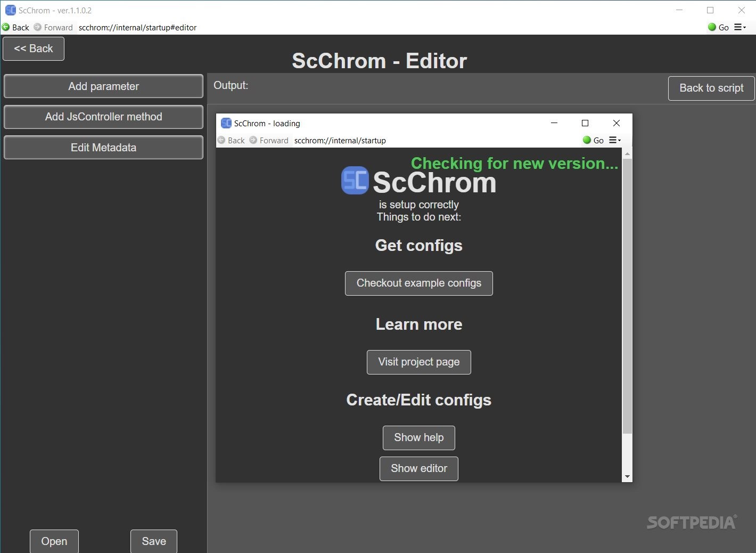
Task: Click Add parameter button
Action: click(x=103, y=86)
